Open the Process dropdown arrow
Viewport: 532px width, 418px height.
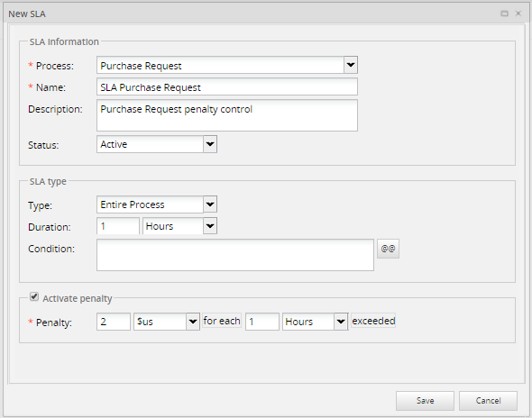[351, 65]
